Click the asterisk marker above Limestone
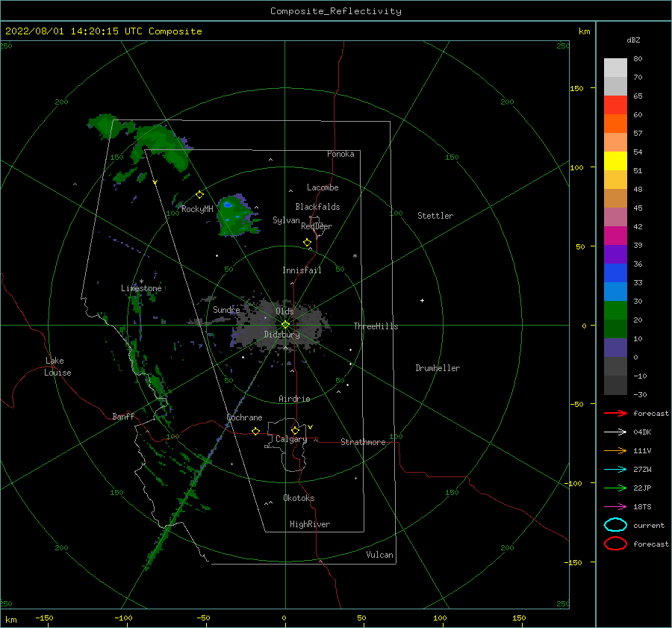The width and height of the screenshot is (672, 628). click(141, 282)
